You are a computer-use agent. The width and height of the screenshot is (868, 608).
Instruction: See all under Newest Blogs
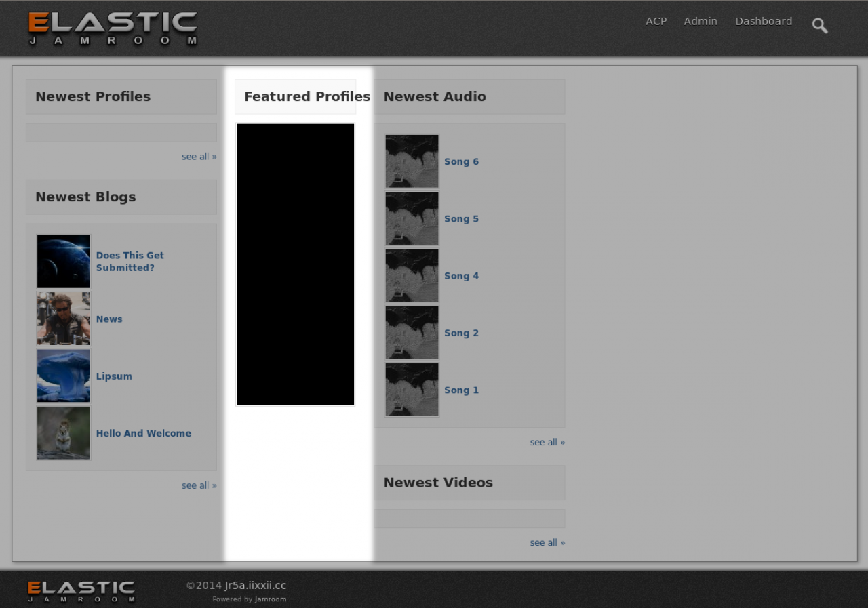199,485
